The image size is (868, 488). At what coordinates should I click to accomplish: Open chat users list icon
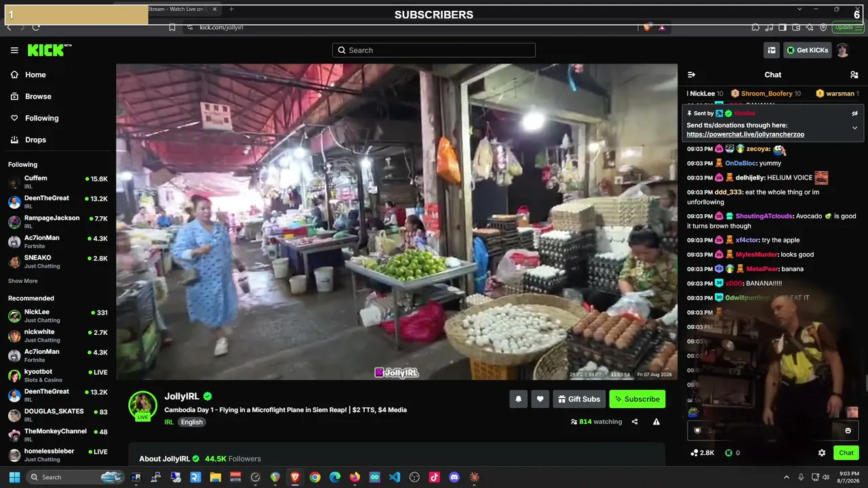(x=854, y=75)
